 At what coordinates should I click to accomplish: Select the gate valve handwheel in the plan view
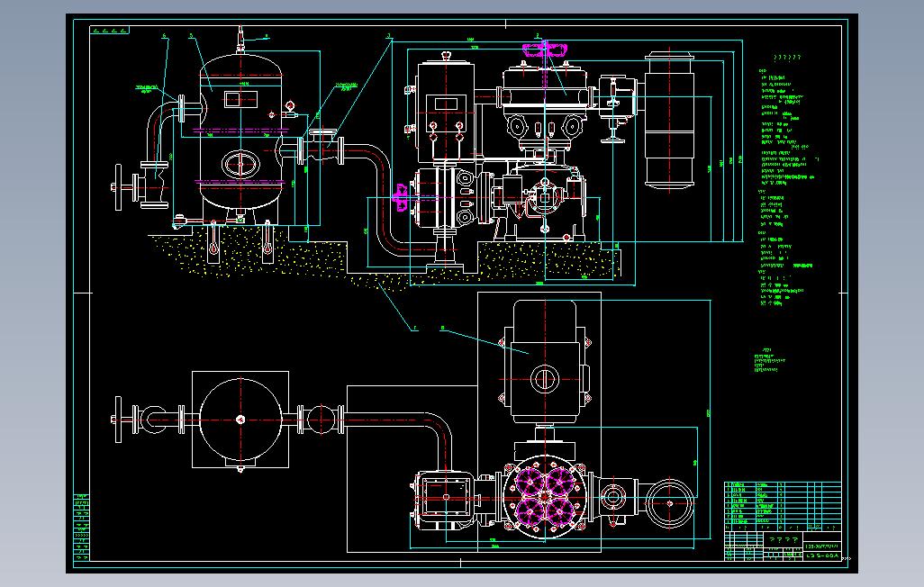(x=118, y=420)
